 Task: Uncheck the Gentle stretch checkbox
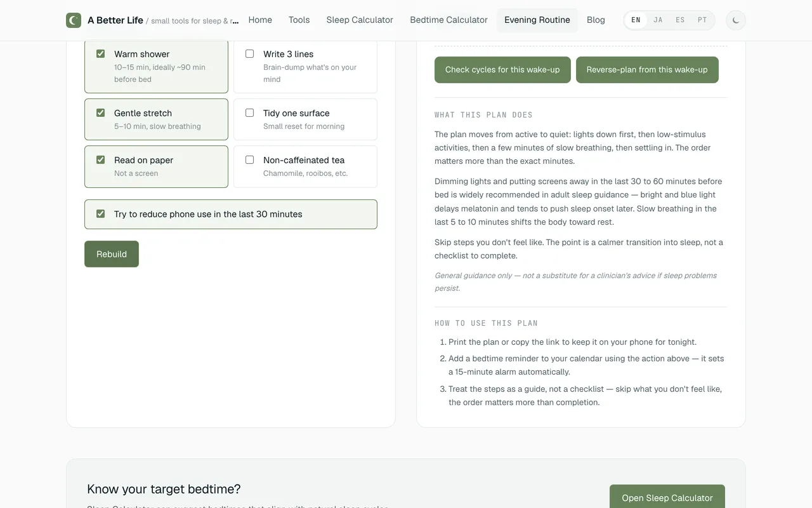[100, 113]
